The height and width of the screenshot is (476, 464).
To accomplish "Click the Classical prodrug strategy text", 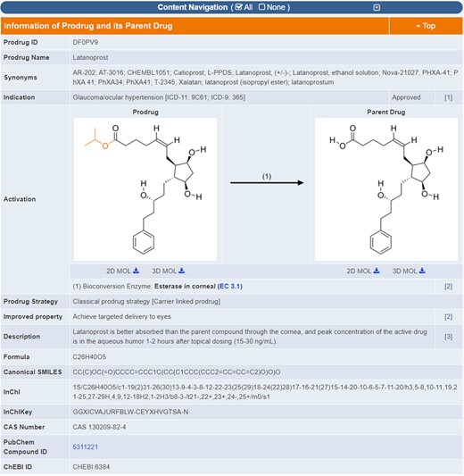I will pos(146,302).
